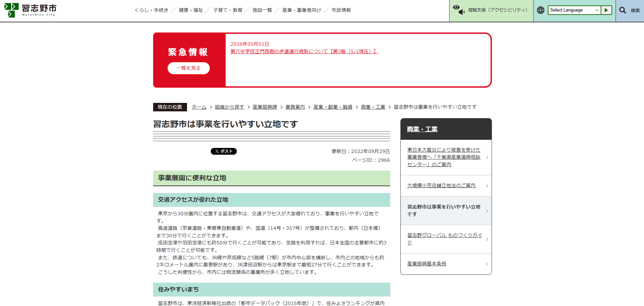Open the accessibility eye-and-speaker icon
This screenshot has width=644, height=306.
click(459, 10)
